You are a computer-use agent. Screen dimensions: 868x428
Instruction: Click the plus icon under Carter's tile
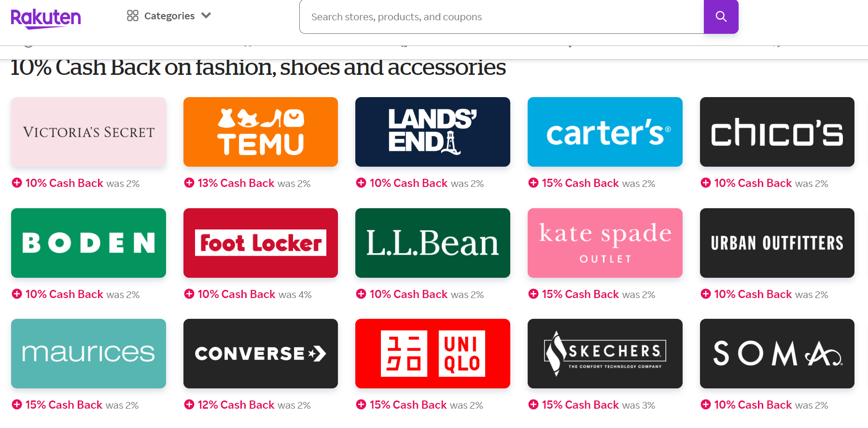tap(533, 183)
